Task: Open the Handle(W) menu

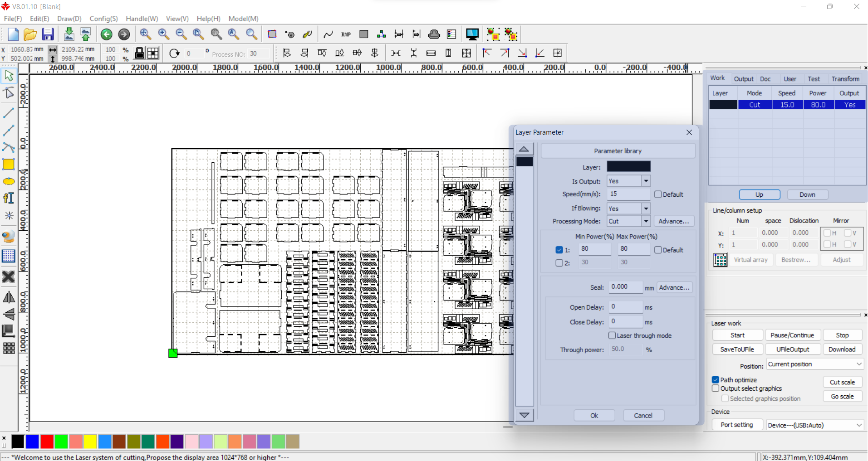Action: [142, 19]
